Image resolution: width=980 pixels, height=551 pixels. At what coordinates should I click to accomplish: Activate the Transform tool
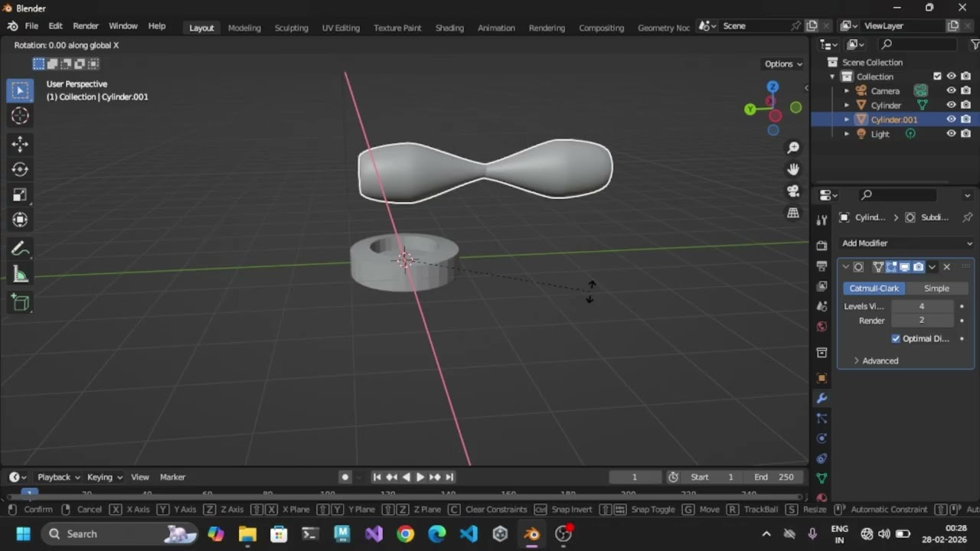tap(20, 220)
